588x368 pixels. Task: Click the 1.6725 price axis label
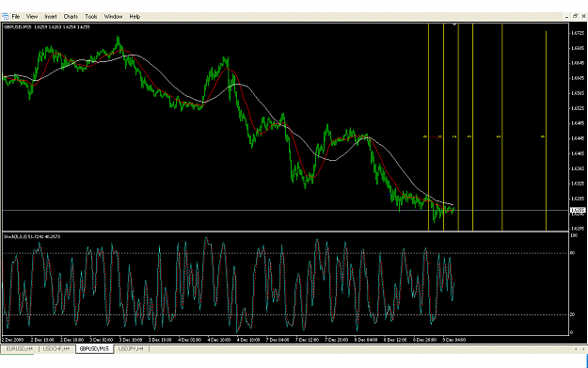[578, 33]
